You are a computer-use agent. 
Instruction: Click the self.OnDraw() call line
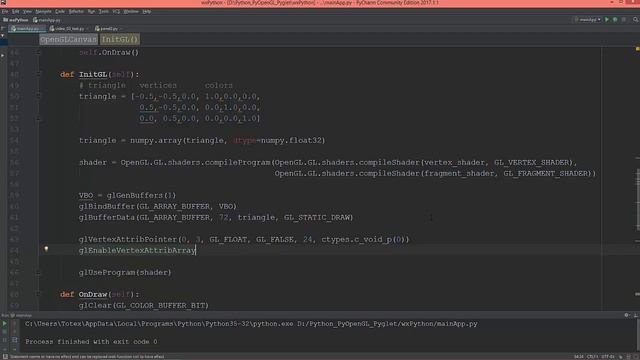[109, 52]
